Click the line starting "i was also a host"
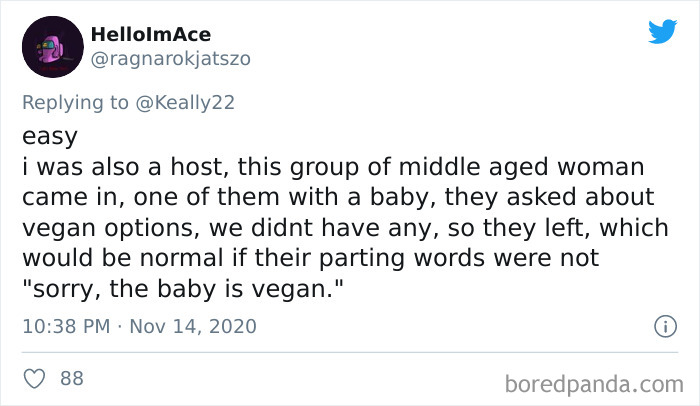 point(333,167)
